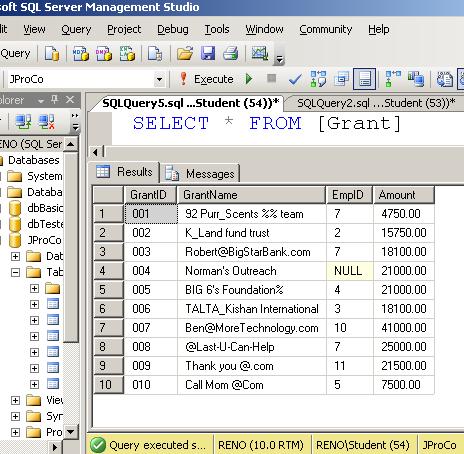
Task: Open a new Analysis Services XMLA Query
Action: click(127, 54)
